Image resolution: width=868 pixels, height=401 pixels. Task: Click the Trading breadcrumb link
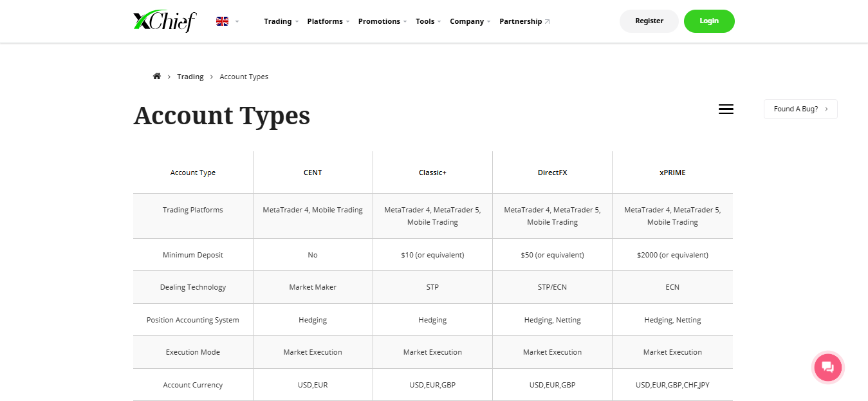coord(190,77)
